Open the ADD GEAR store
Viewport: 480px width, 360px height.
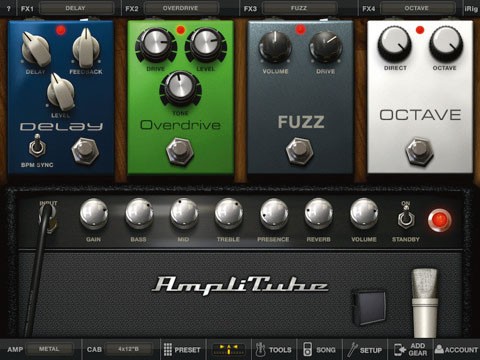(411, 350)
